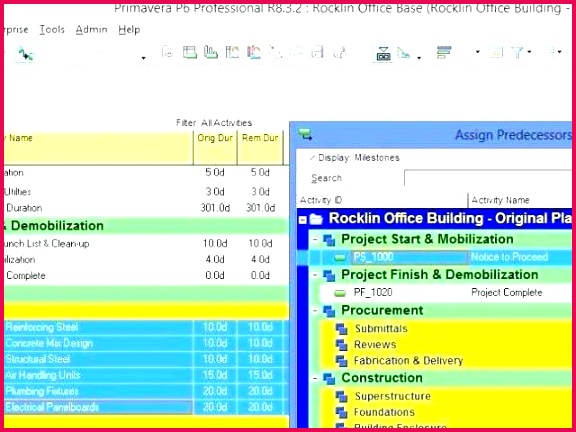This screenshot has height=432, width=576.
Task: Sort by the Orig Dur column header
Action: 215,148
